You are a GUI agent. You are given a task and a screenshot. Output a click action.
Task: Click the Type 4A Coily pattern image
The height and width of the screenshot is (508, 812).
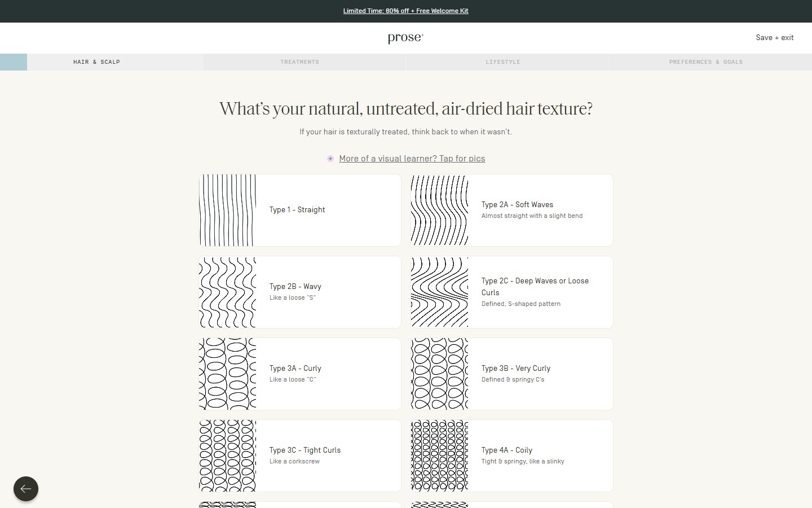pyautogui.click(x=440, y=456)
